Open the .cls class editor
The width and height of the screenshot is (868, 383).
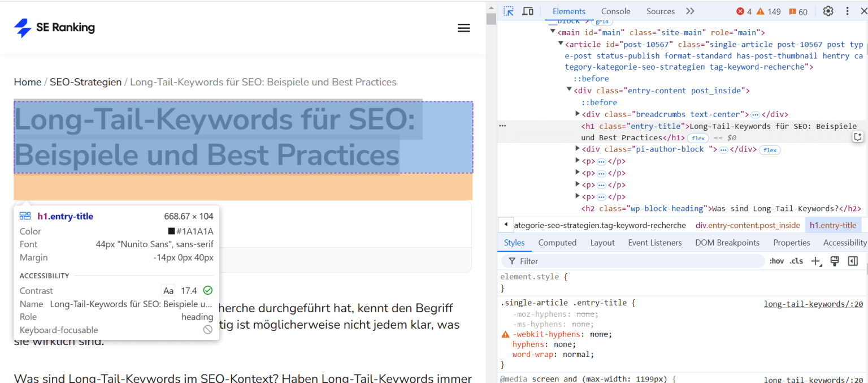tap(796, 261)
